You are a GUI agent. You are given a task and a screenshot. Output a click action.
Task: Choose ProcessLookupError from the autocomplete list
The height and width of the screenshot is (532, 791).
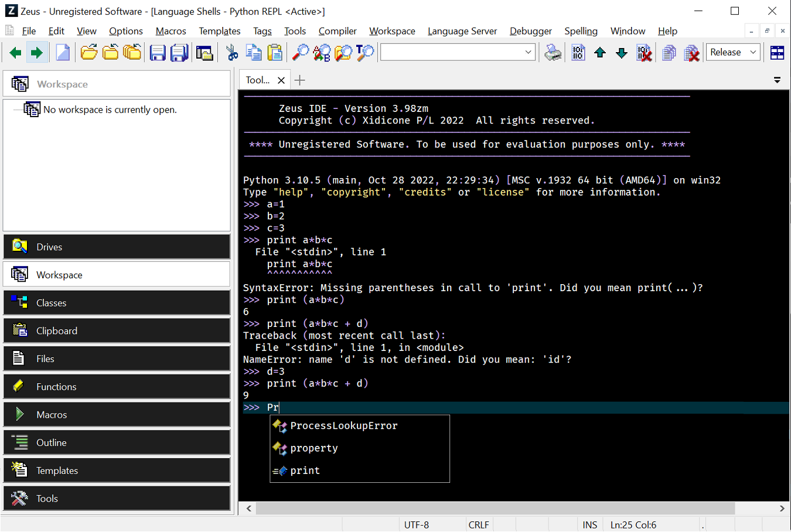[x=360, y=426]
